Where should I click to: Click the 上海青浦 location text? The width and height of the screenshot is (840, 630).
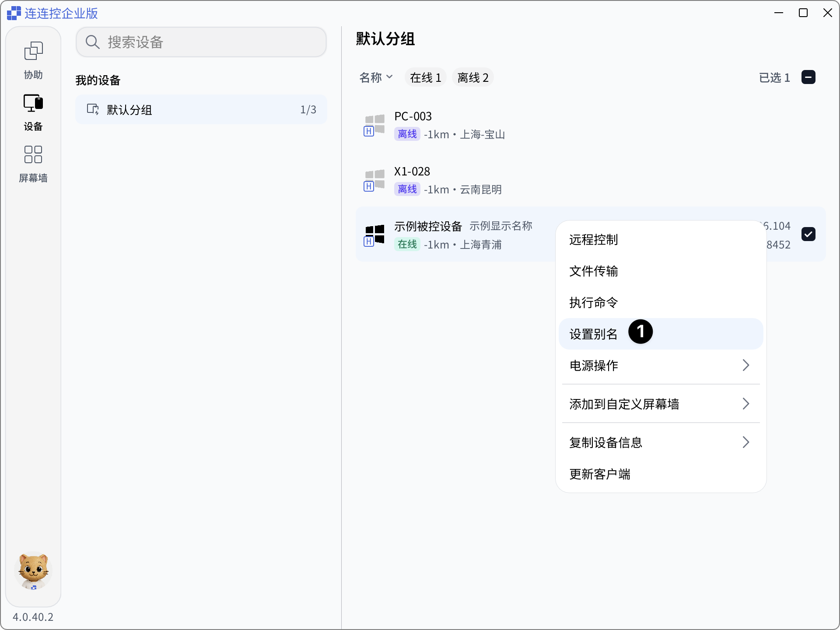pyautogui.click(x=480, y=245)
